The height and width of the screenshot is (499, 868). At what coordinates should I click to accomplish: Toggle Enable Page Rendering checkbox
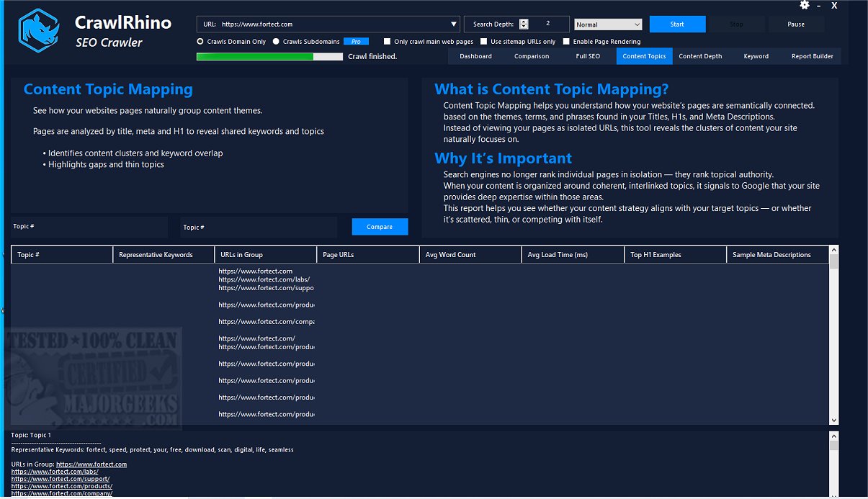tap(566, 42)
